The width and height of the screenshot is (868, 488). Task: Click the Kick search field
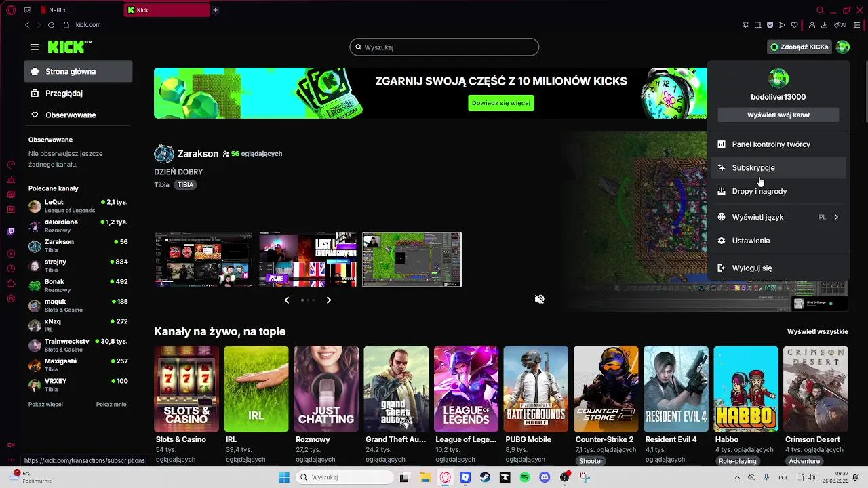444,47
